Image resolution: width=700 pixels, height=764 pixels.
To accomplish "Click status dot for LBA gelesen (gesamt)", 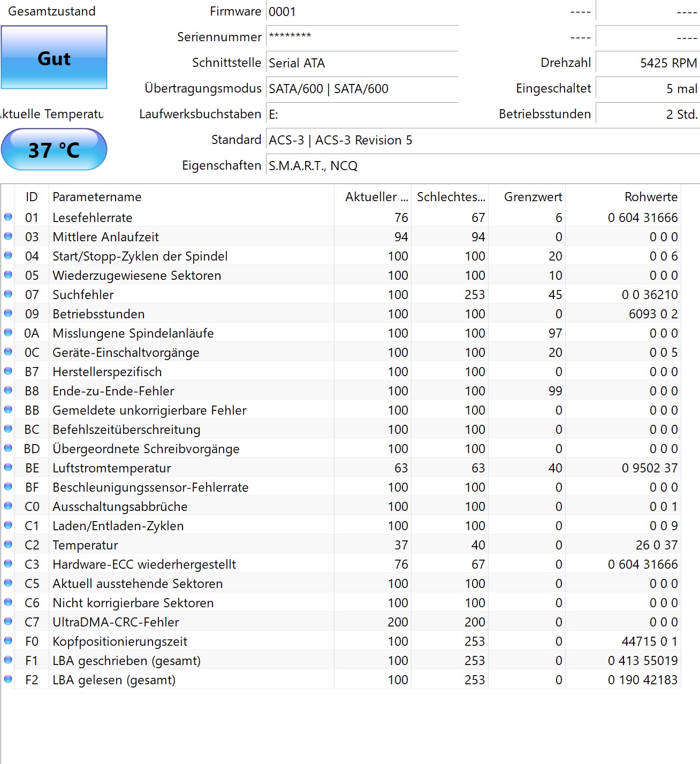I will 8,679.
